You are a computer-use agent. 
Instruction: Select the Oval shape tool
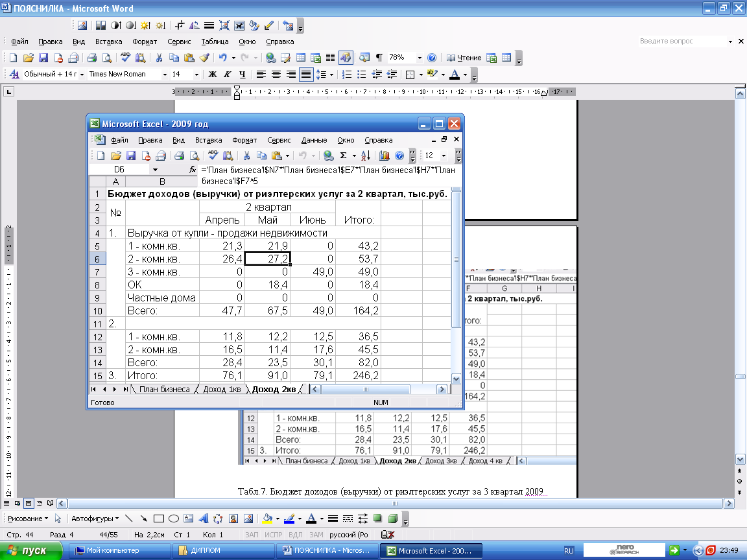coord(174,519)
